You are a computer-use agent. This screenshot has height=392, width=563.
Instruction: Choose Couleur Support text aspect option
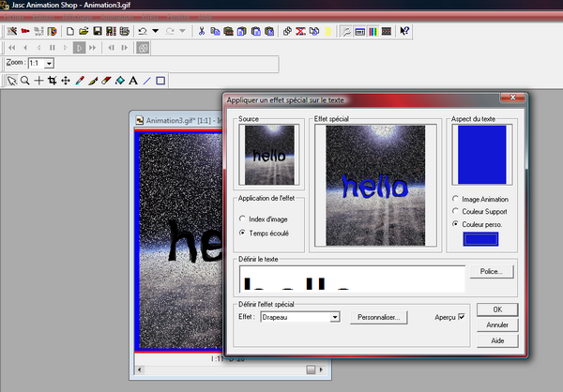(455, 211)
